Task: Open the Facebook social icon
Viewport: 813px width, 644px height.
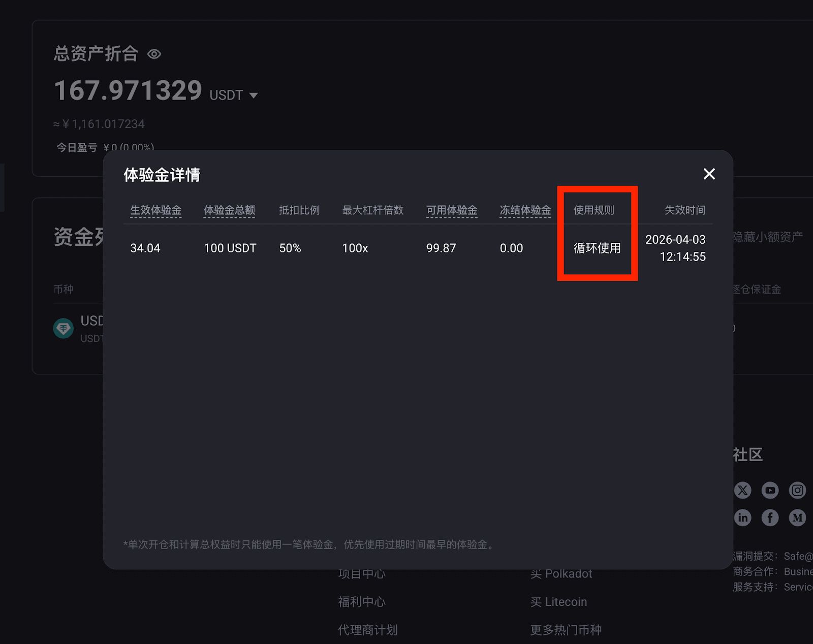Action: [x=770, y=518]
